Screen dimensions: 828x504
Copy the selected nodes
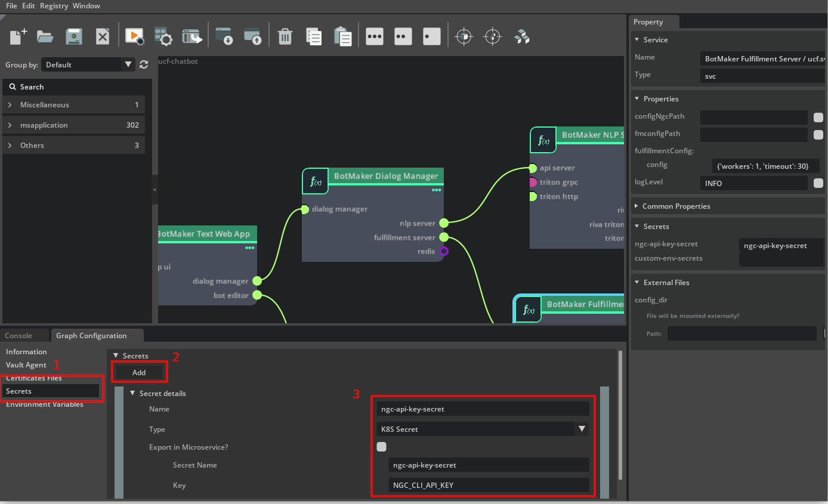coord(314,36)
